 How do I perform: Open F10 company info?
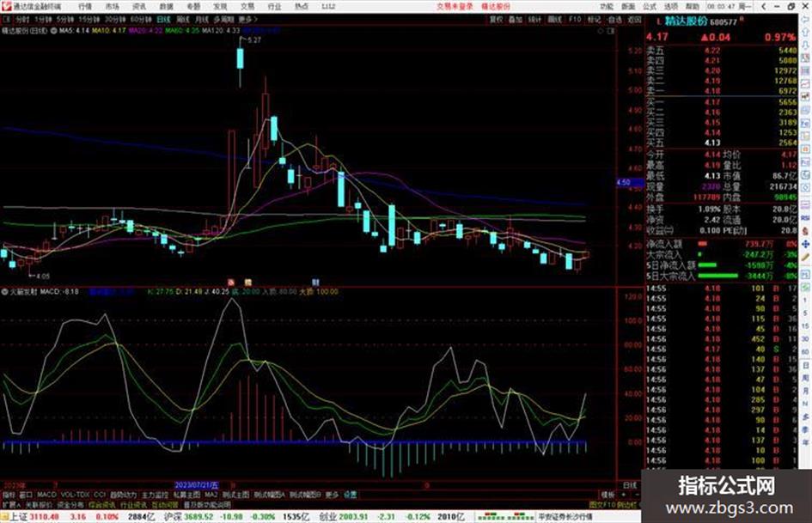click(575, 19)
